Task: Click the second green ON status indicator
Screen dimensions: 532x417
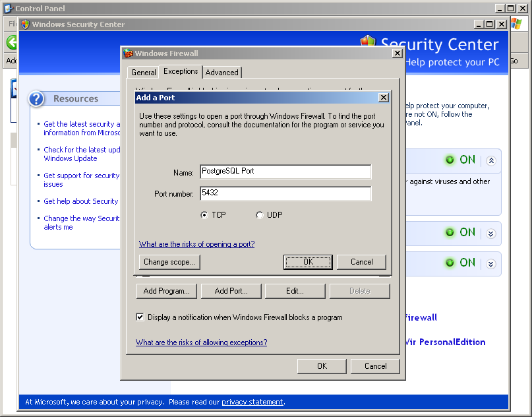Action: (x=450, y=232)
